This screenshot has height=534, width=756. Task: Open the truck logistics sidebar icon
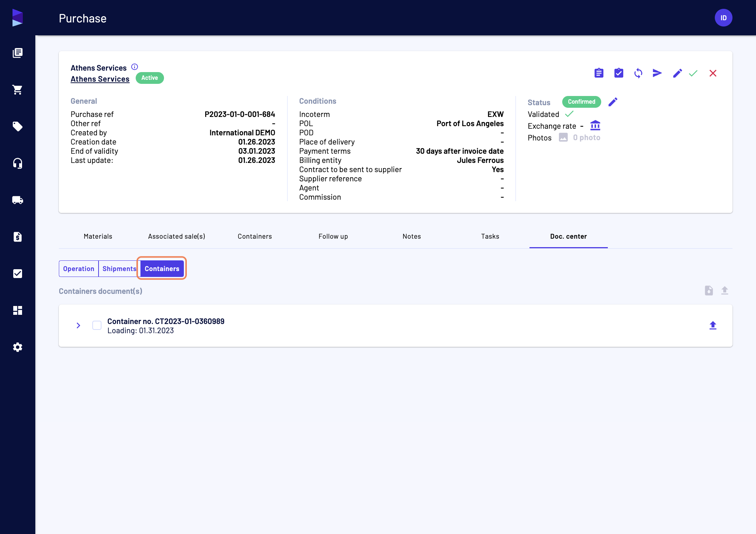[18, 200]
